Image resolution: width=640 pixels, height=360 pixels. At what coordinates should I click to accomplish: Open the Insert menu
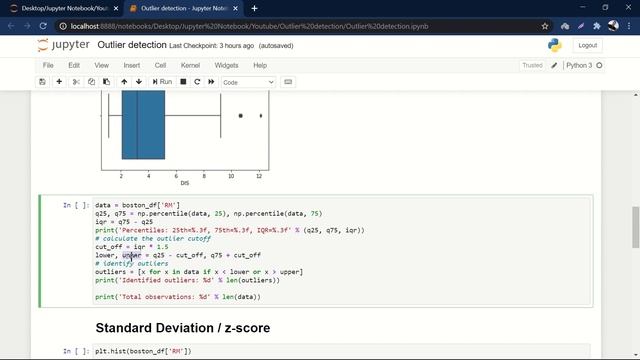pyautogui.click(x=132, y=65)
